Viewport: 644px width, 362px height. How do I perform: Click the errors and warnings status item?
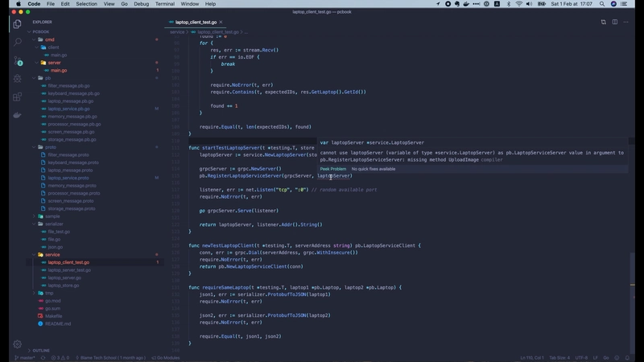60,358
